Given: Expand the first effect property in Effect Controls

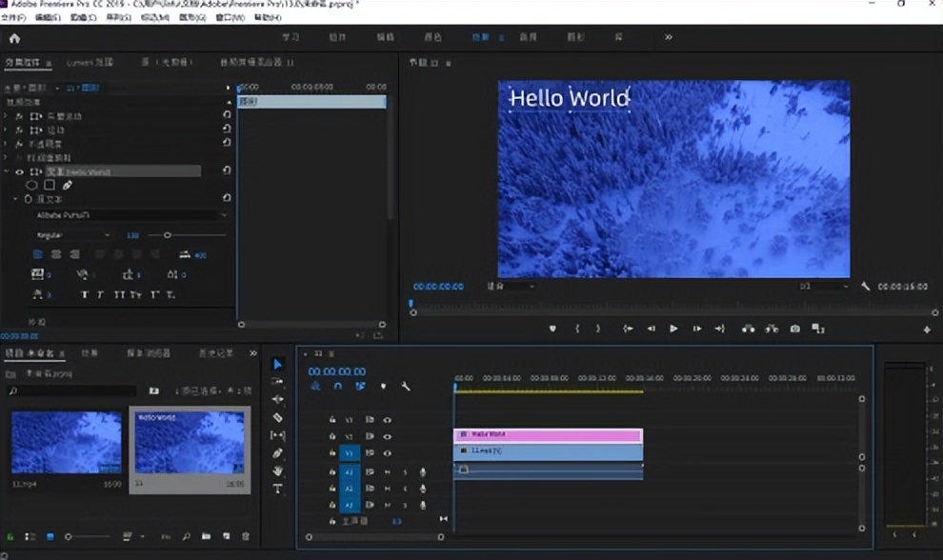Looking at the screenshot, I should click(6, 116).
